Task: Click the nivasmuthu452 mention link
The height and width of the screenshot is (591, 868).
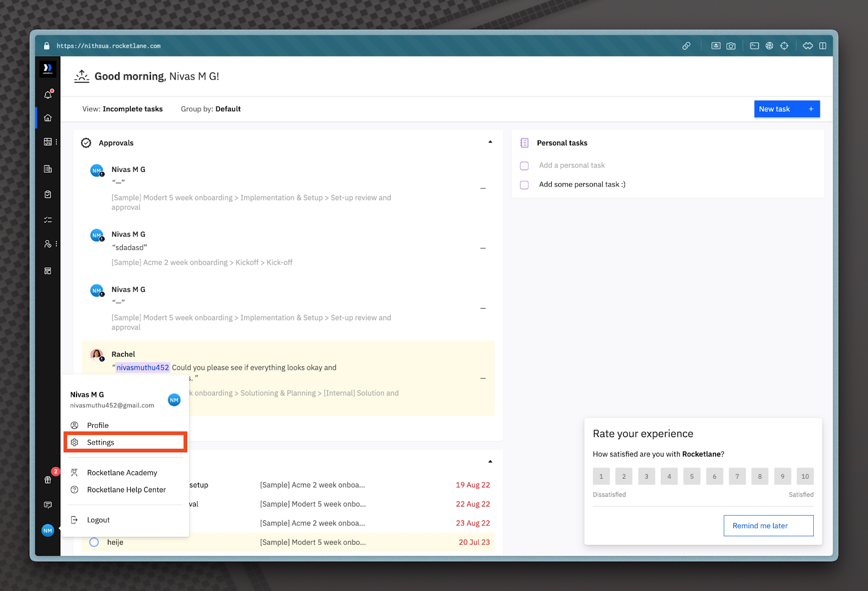Action: tap(143, 368)
